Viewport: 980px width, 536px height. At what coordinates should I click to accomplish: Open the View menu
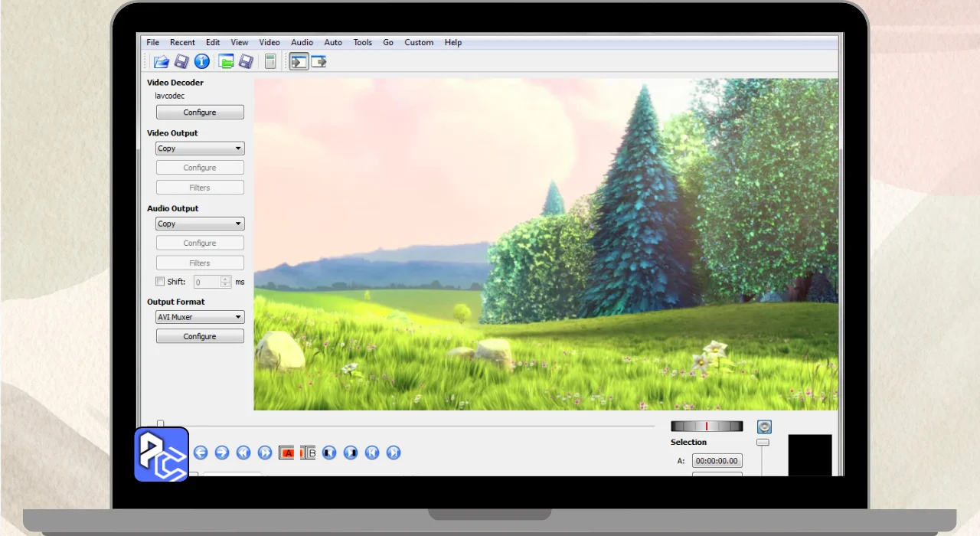tap(240, 42)
